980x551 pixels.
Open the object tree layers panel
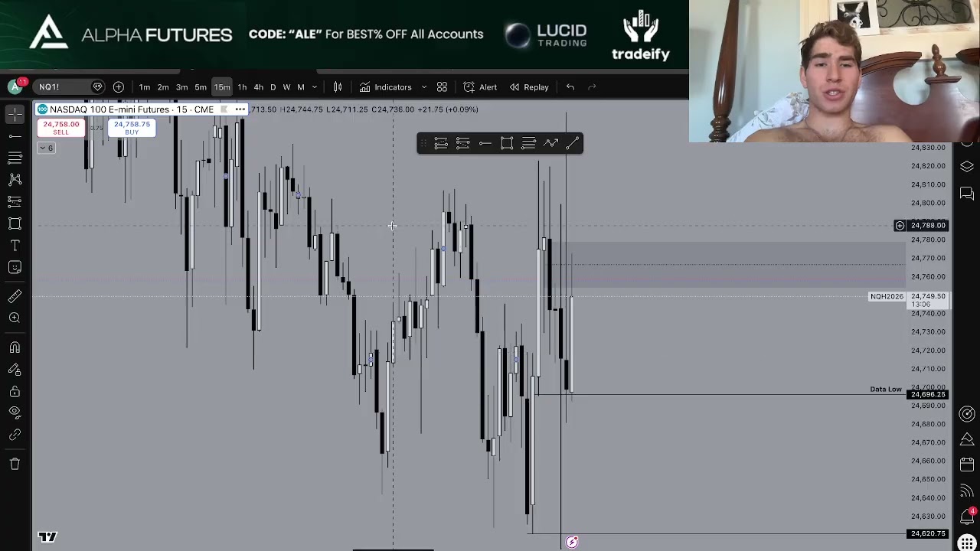967,167
